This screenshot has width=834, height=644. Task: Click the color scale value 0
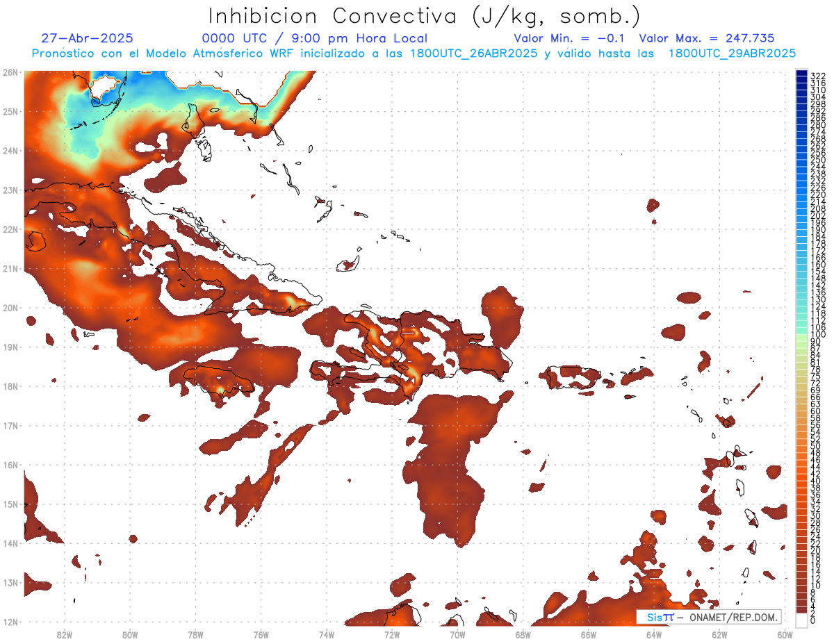click(813, 620)
